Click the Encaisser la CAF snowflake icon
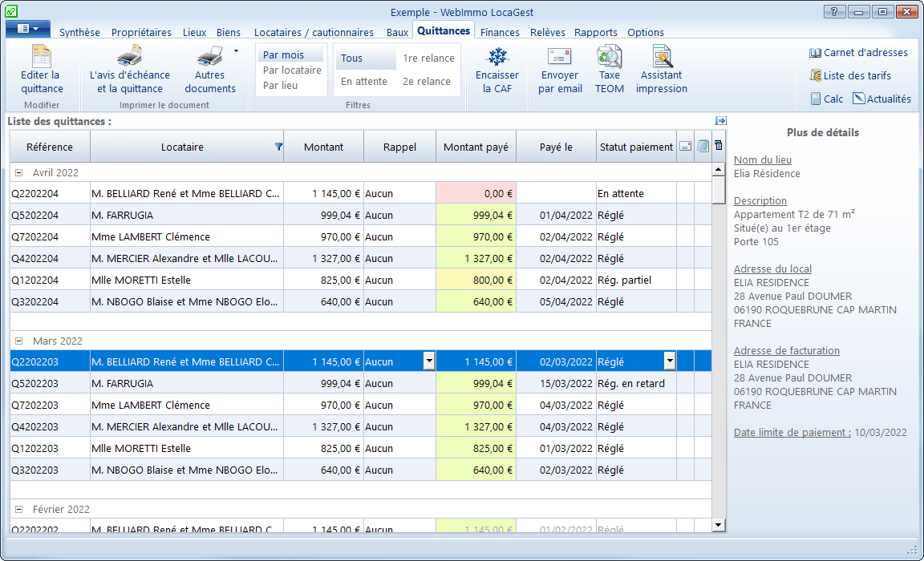 (x=497, y=58)
